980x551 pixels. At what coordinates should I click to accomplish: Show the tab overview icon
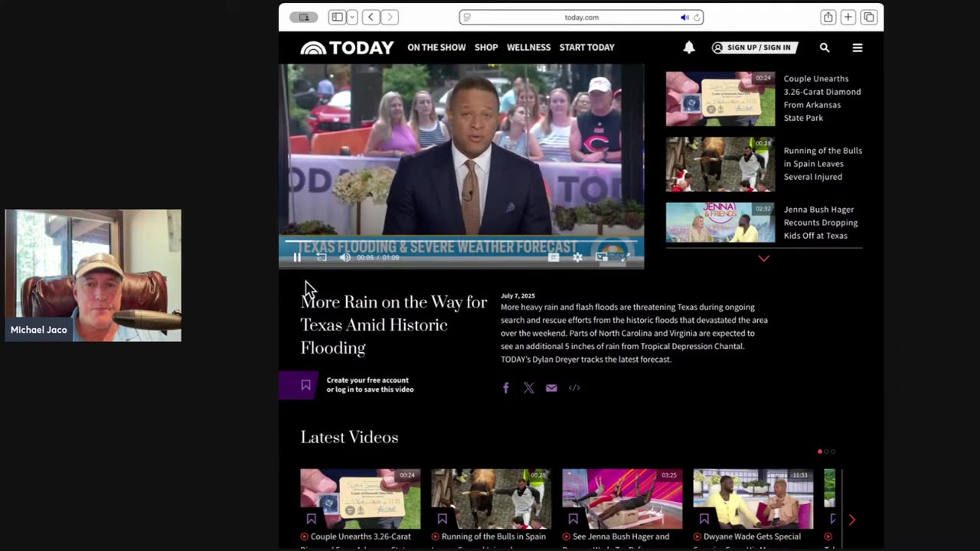[x=869, y=17]
